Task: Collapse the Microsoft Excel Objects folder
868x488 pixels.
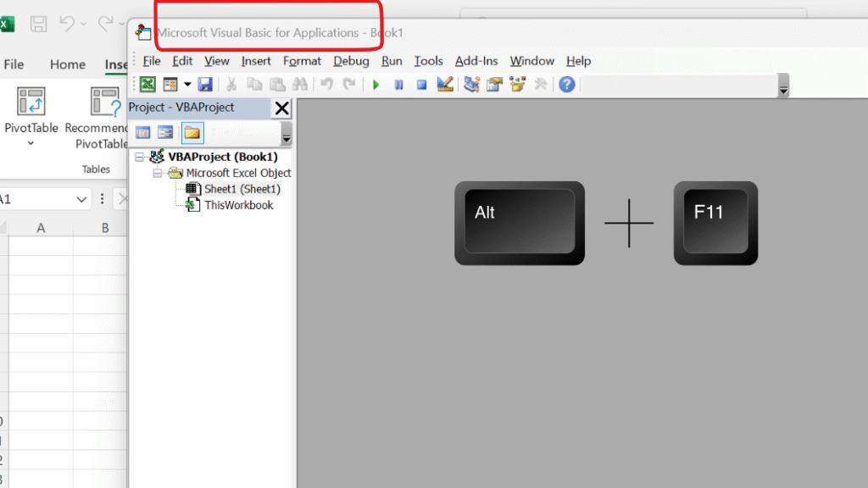Action: (157, 173)
